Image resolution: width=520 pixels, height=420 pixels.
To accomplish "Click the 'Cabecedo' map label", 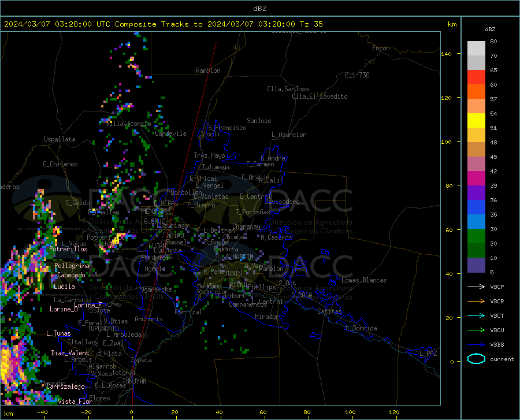I will [x=71, y=275].
